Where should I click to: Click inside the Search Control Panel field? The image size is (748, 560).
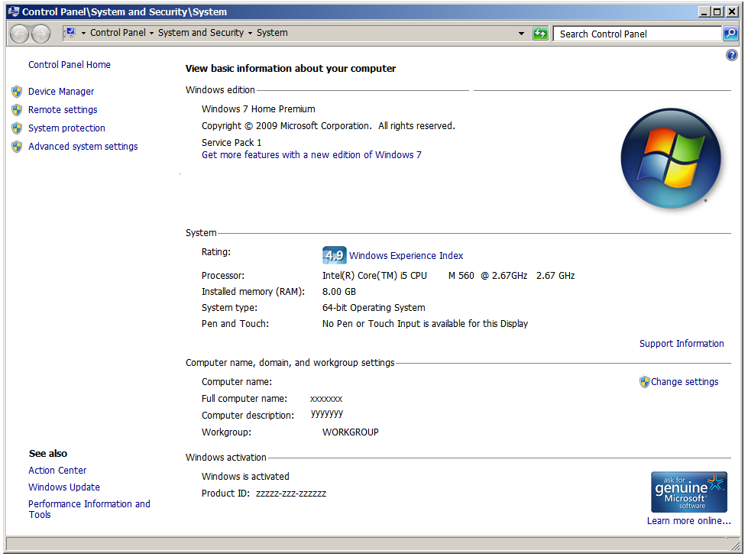pos(638,34)
